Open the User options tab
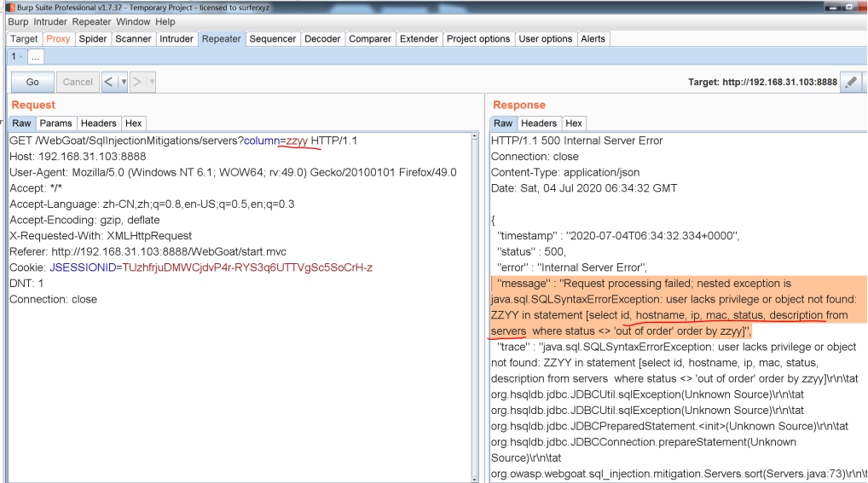868x483 pixels. point(545,38)
